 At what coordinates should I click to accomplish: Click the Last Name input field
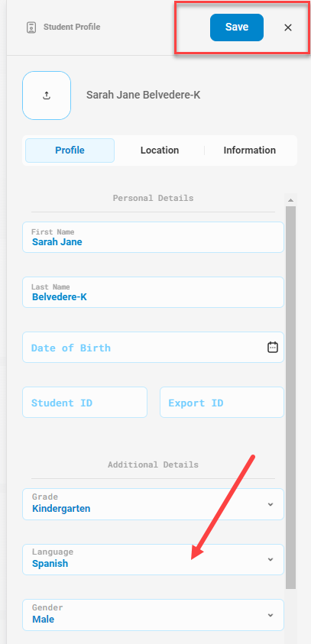[154, 292]
